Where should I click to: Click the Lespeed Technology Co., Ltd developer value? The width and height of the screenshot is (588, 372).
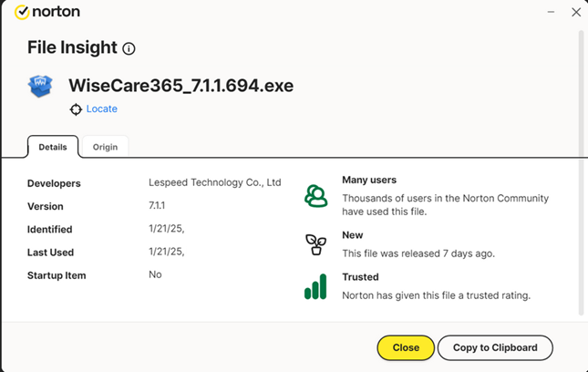click(214, 183)
